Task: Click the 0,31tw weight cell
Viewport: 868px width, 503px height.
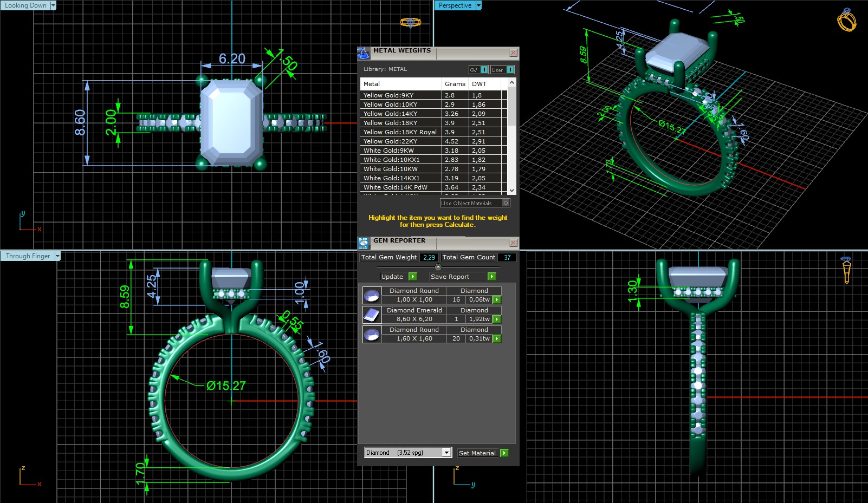Action: 479,338
